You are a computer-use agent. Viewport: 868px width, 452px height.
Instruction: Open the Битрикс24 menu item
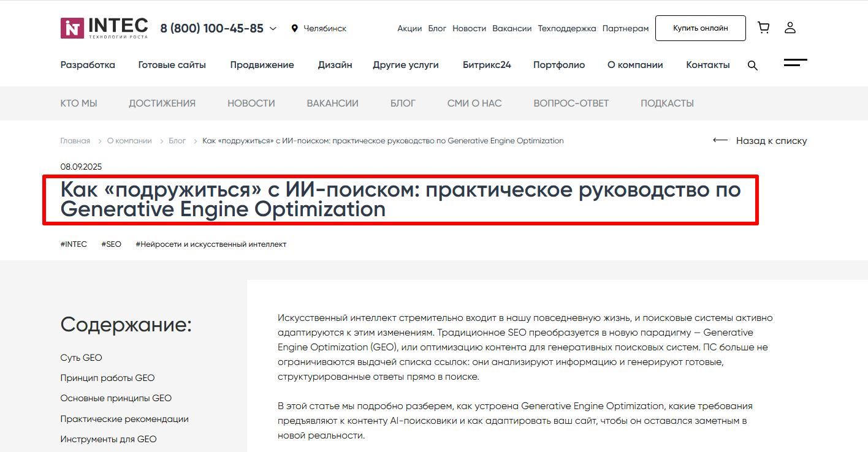pos(487,64)
